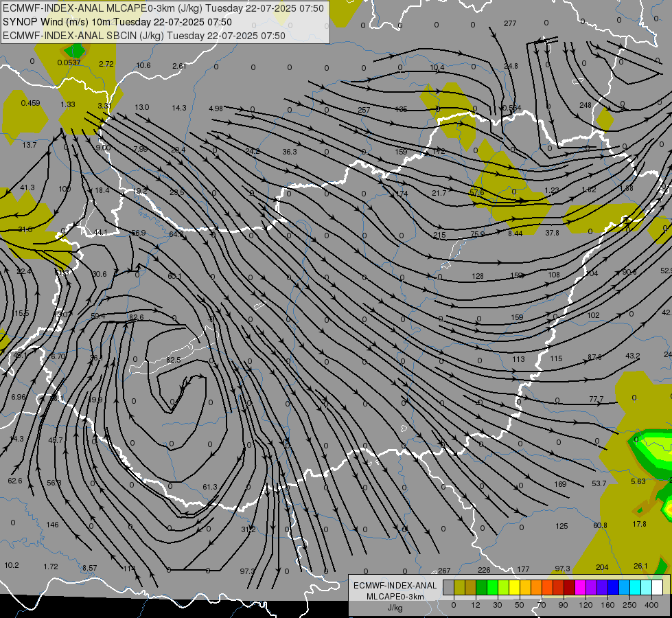
Task: Click the map value 41.3
Action: [27, 187]
